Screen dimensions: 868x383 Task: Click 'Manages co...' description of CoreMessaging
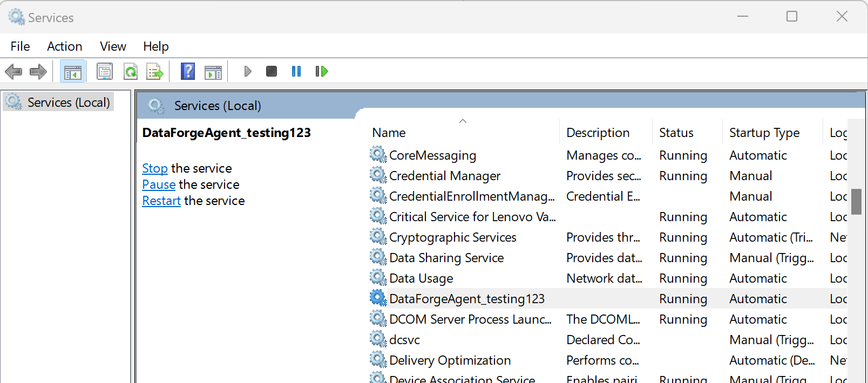(x=603, y=155)
